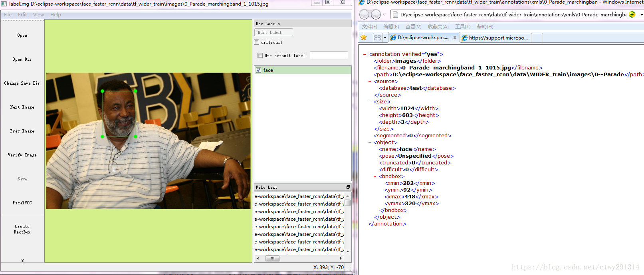Uncheck the face label checkbox
Image resolution: width=644 pixels, height=275 pixels.
click(259, 70)
